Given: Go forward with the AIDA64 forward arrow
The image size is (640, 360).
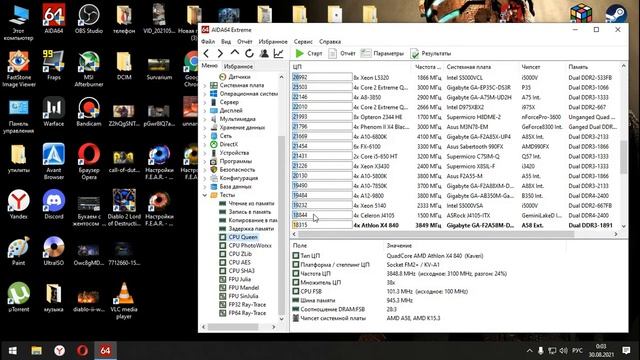Looking at the screenshot, I should coord(220,53).
